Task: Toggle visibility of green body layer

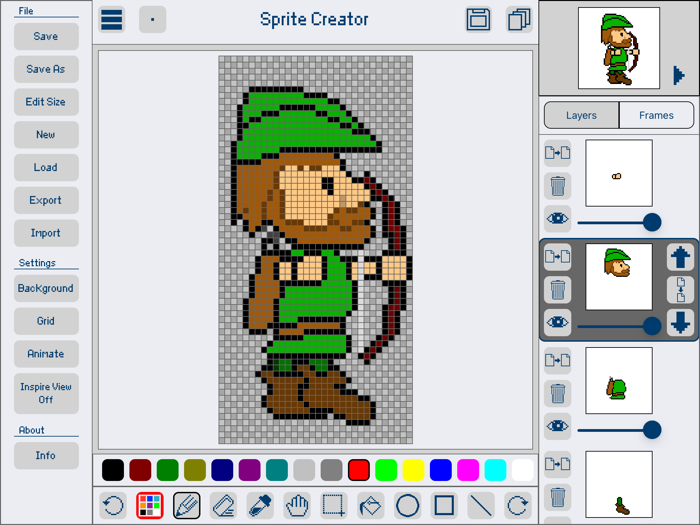Action: pyautogui.click(x=558, y=426)
